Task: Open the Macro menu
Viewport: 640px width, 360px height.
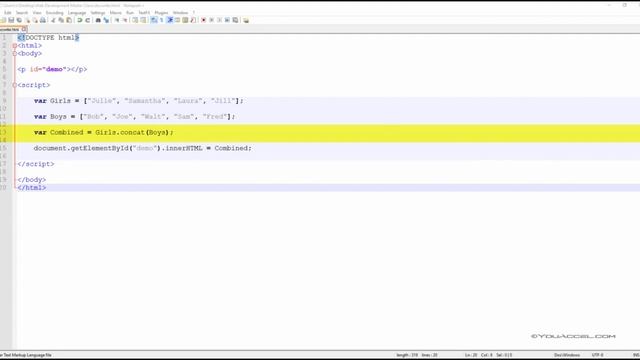Action: click(x=116, y=13)
